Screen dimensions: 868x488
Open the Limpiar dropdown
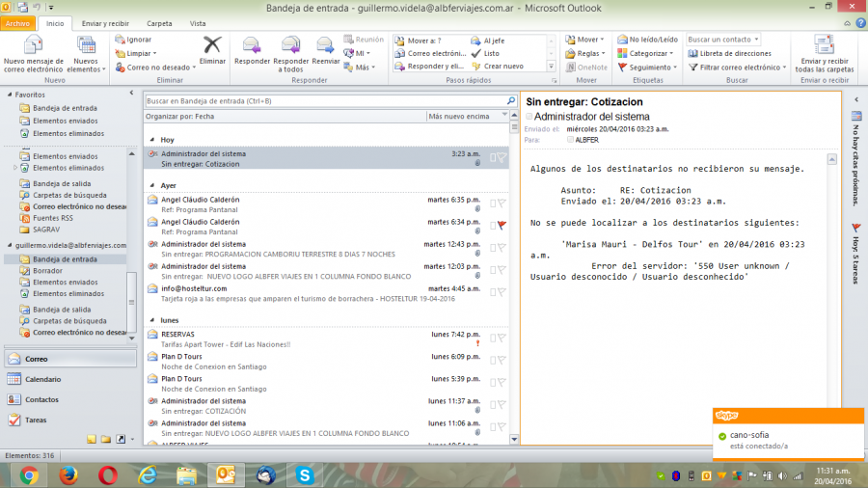(x=136, y=53)
